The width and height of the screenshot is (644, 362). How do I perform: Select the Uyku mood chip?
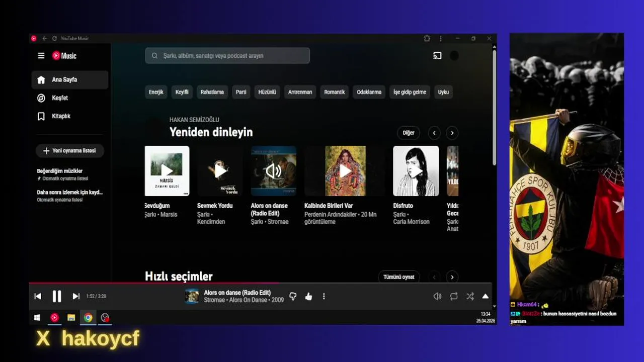point(443,92)
